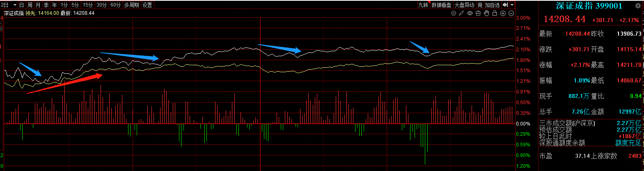The height and width of the screenshot is (171, 644).
Task: Click the jump-to-end arrow icon
Action: [505, 5]
